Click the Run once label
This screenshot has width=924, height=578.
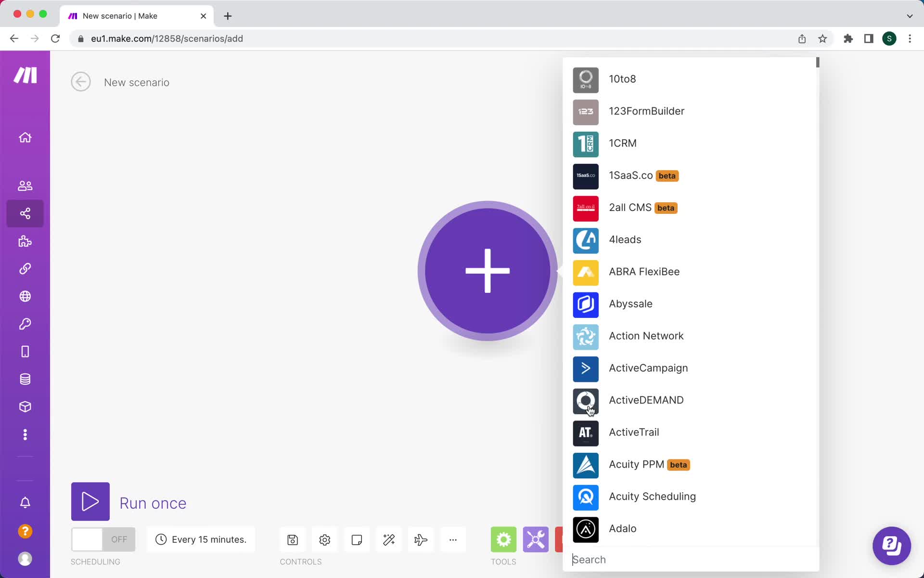(153, 503)
